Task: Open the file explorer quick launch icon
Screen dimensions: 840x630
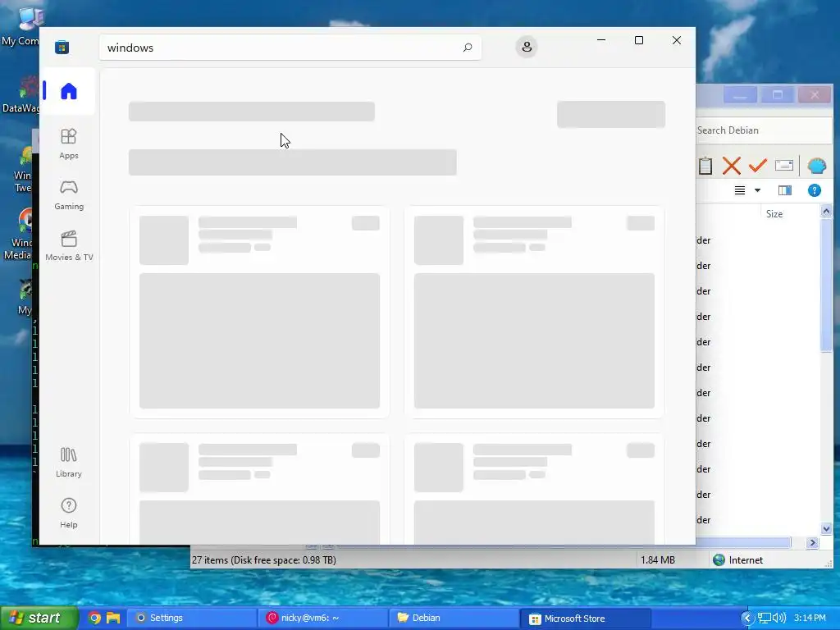Action: coord(113,618)
